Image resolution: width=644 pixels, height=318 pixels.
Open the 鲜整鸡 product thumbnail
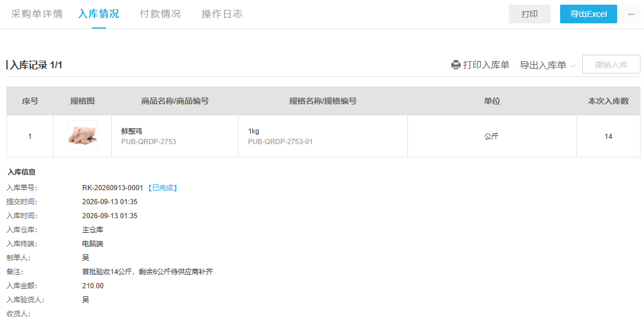coord(83,135)
